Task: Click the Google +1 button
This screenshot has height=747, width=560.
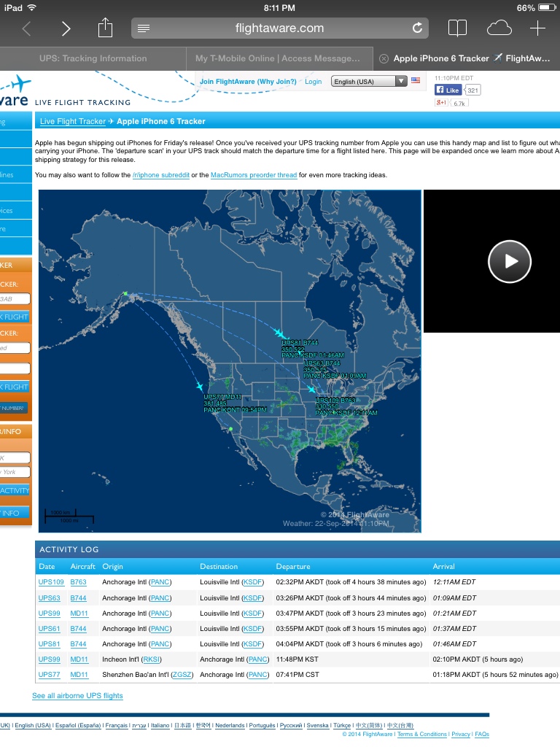Action: click(441, 103)
